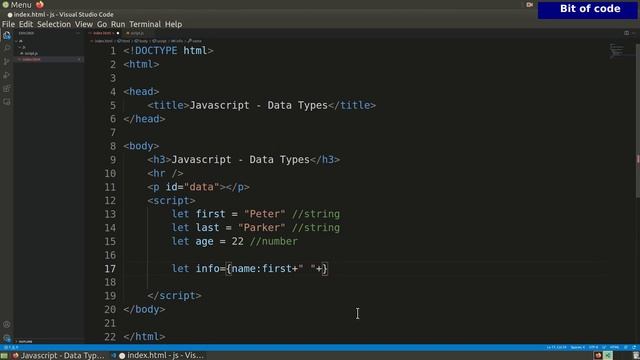Screen dimensions: 640x360
Task: Open the Run and Debug view
Action: click(7, 75)
